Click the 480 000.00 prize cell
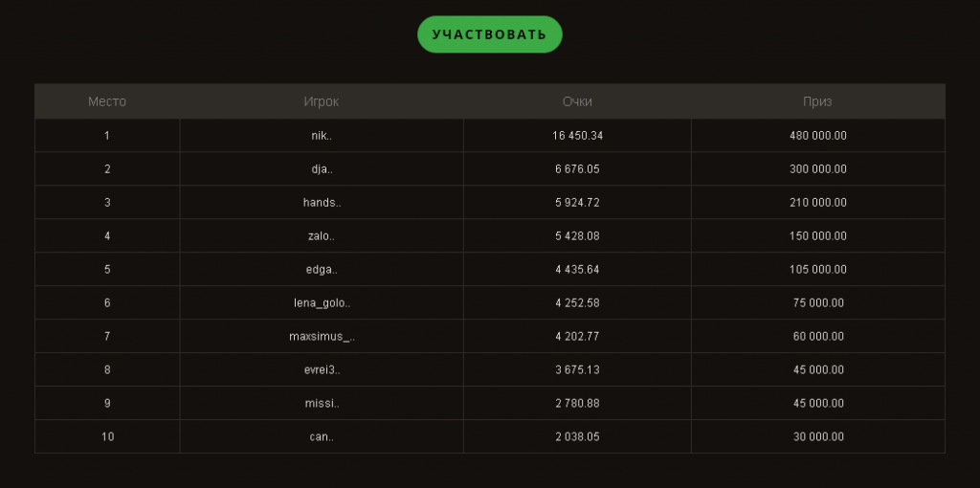The height and width of the screenshot is (488, 980). [x=817, y=136]
